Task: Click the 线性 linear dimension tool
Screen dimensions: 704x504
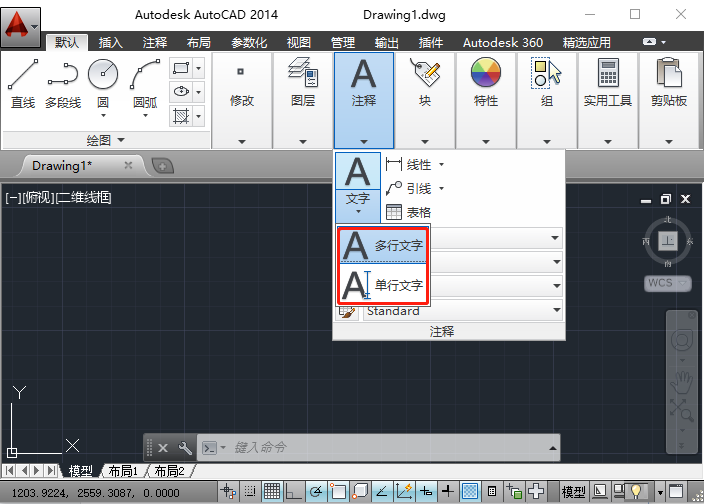Action: pyautogui.click(x=409, y=165)
